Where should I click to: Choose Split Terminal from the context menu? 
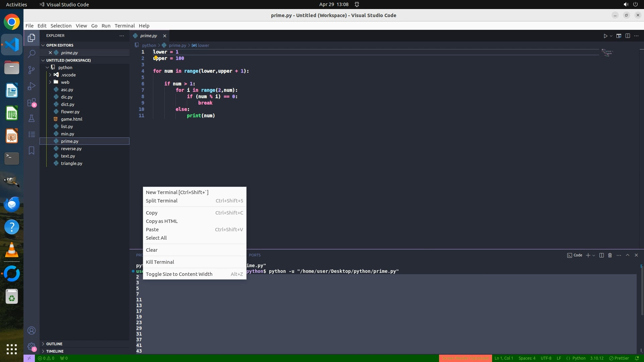(162, 201)
